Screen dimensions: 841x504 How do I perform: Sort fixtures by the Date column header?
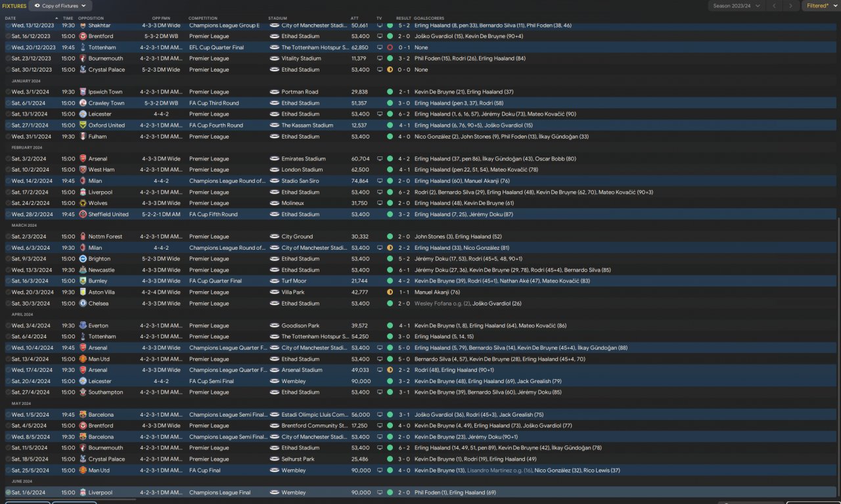click(11, 18)
